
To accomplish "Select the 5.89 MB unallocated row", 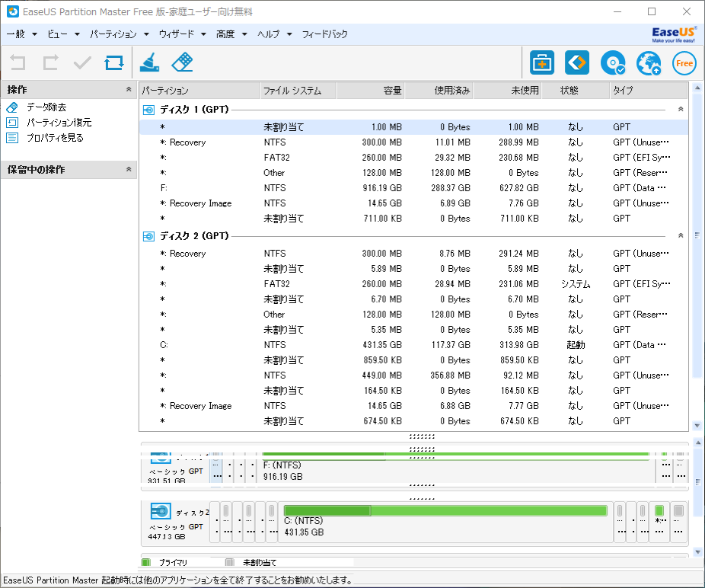I will pyautogui.click(x=413, y=269).
